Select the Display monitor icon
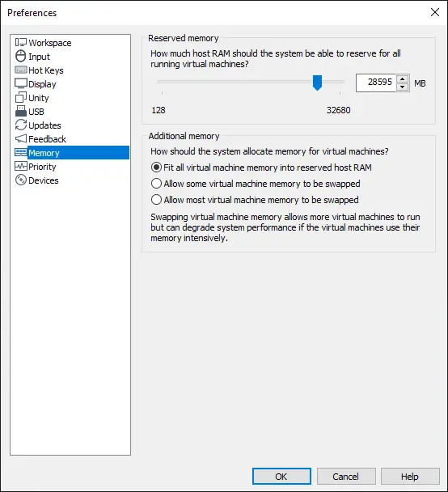This screenshot has width=448, height=492. point(21,84)
